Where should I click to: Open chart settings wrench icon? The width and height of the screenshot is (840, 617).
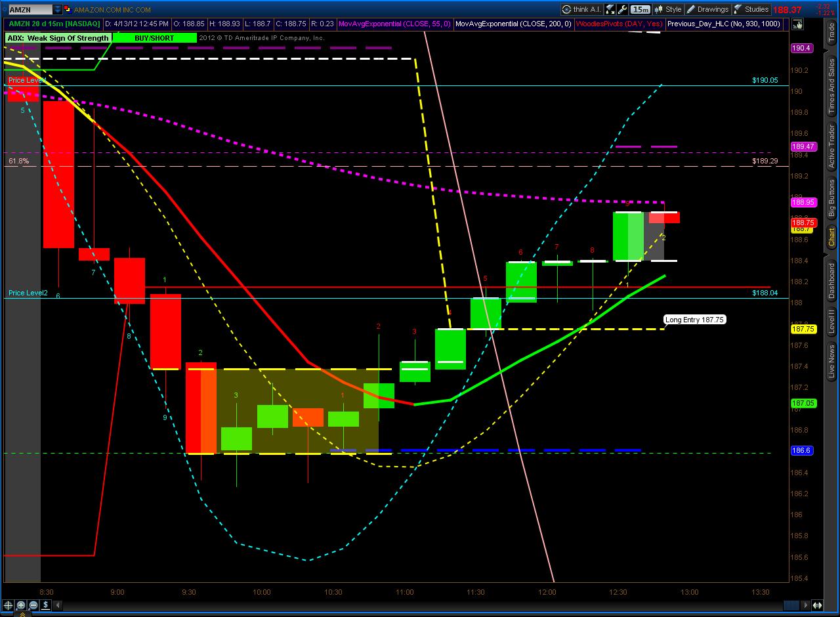coord(623,9)
